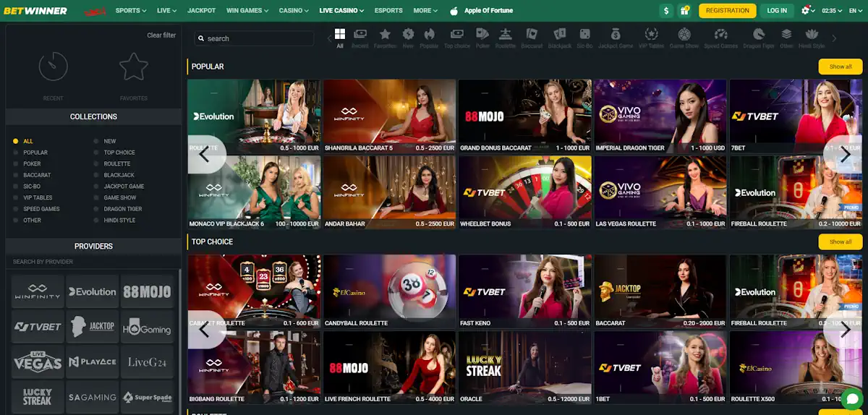Open the VIP Tables icon

point(651,34)
